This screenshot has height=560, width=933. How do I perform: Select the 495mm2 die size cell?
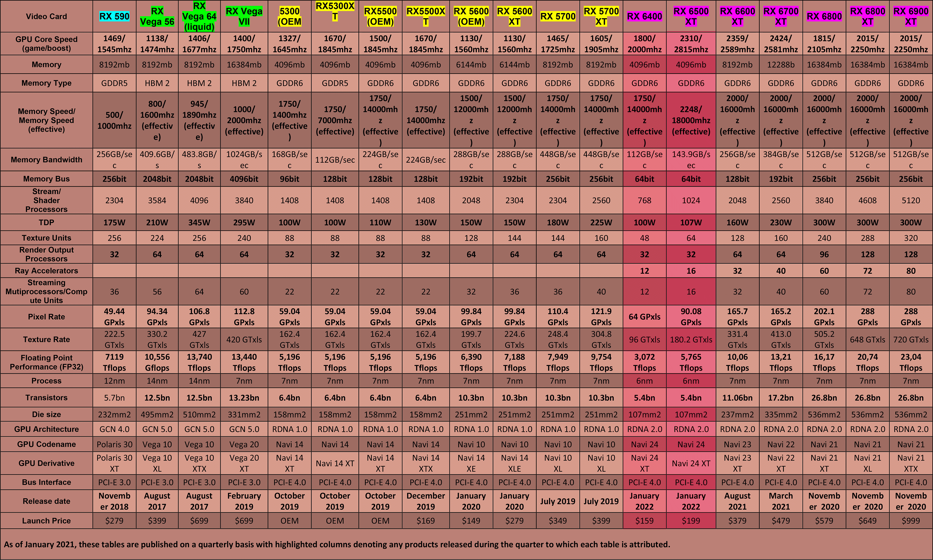point(157,414)
